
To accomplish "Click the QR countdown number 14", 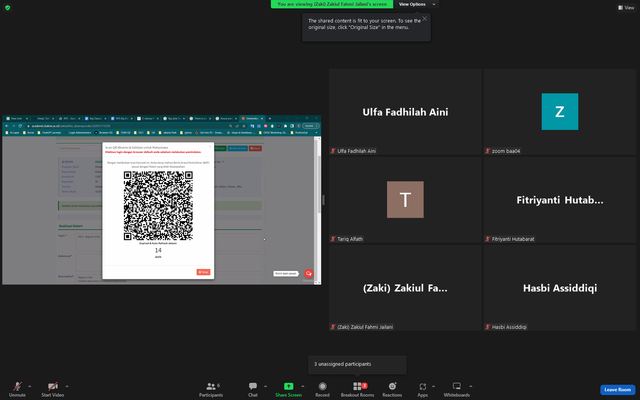I will (x=158, y=250).
